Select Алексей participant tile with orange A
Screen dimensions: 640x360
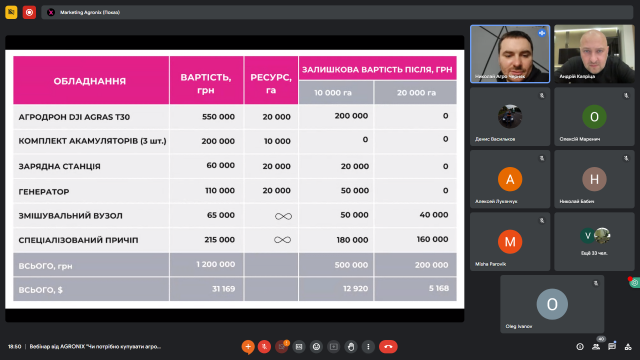click(510, 179)
